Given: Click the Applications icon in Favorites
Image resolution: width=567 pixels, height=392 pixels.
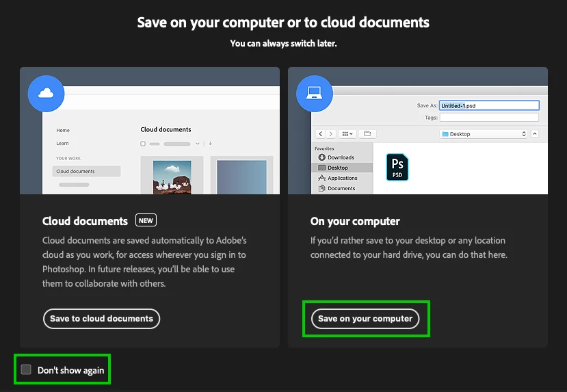Looking at the screenshot, I should pyautogui.click(x=322, y=178).
